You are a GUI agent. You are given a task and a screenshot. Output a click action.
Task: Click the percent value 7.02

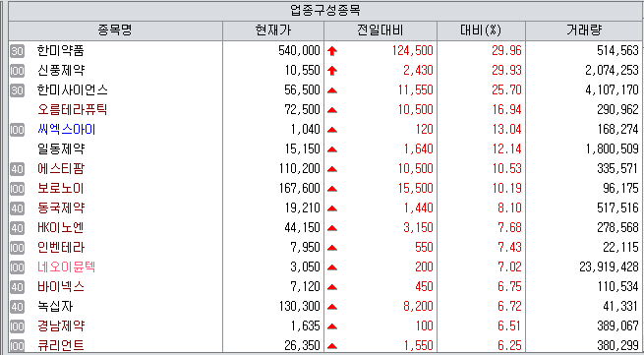pos(509,267)
